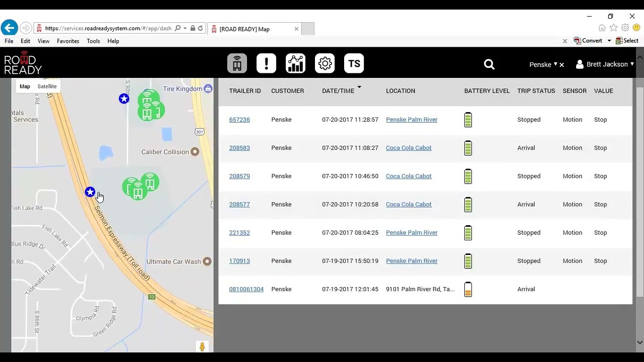The width and height of the screenshot is (644, 362).
Task: Click browser refresh icon in address bar
Action: (x=200, y=29)
